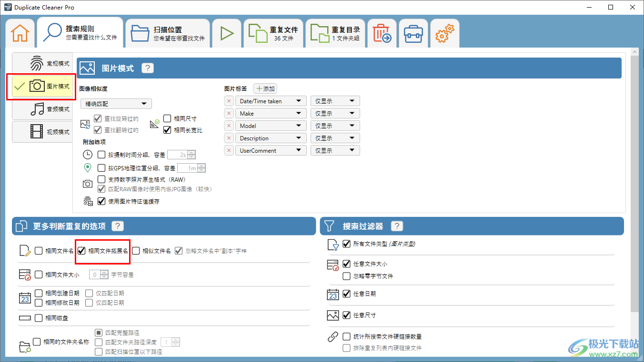This screenshot has height=362, width=644.
Task: Check the 相同文件名 checkbox
Action: coord(39,251)
